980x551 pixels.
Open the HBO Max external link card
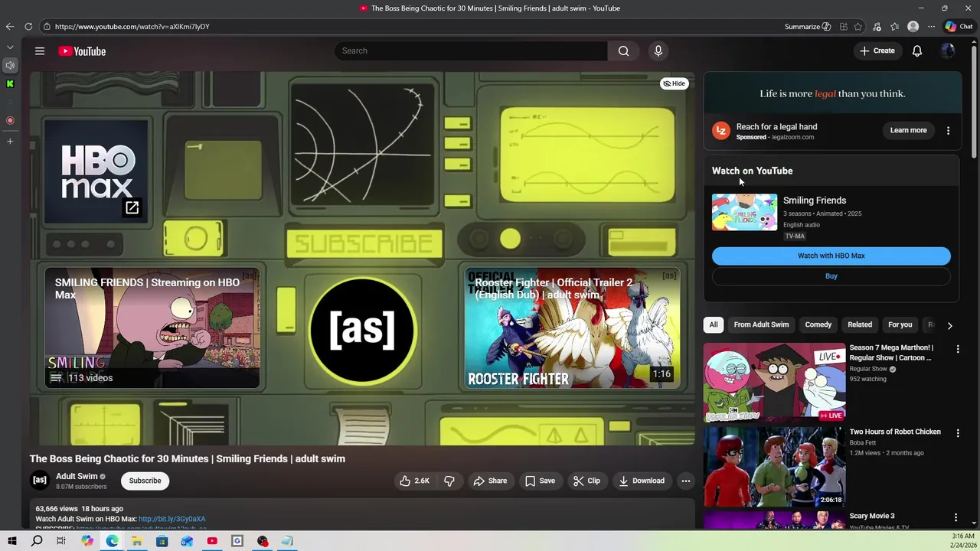click(96, 171)
